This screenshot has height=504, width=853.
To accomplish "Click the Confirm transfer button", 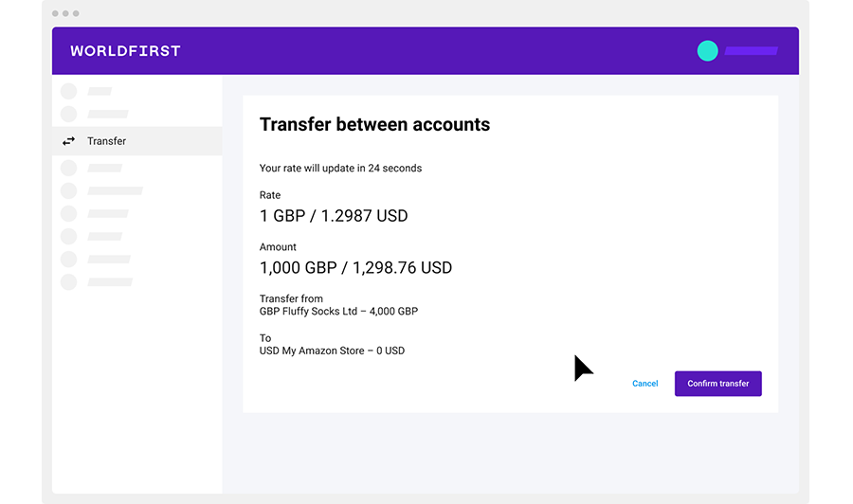I will pyautogui.click(x=718, y=384).
